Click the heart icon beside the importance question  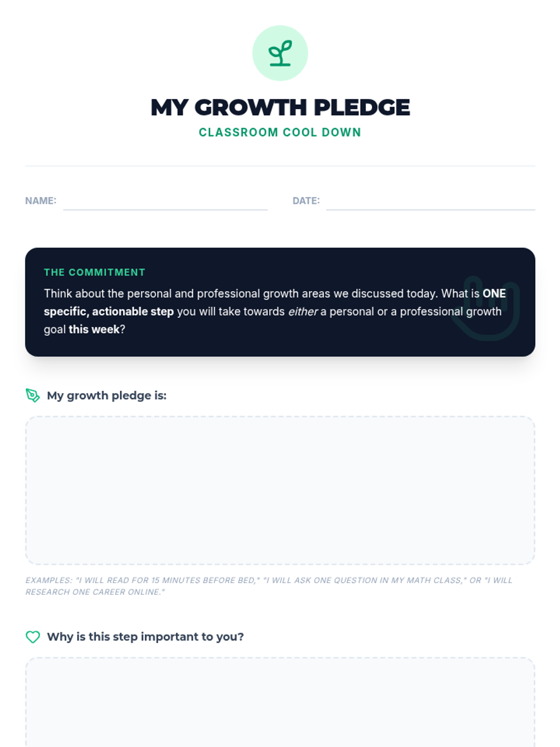[33, 637]
